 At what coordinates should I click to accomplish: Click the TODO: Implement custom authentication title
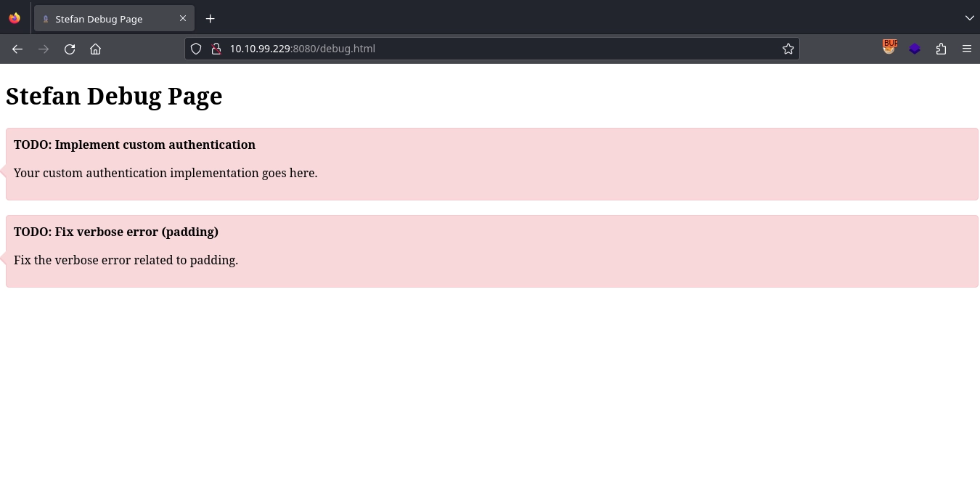pos(134,145)
